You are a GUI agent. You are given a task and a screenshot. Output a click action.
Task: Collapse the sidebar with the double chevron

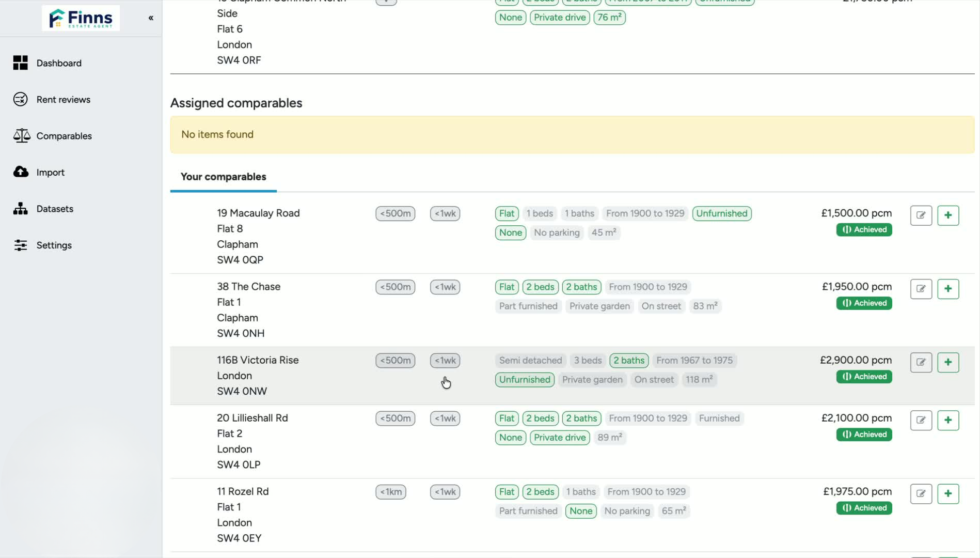[x=151, y=18]
